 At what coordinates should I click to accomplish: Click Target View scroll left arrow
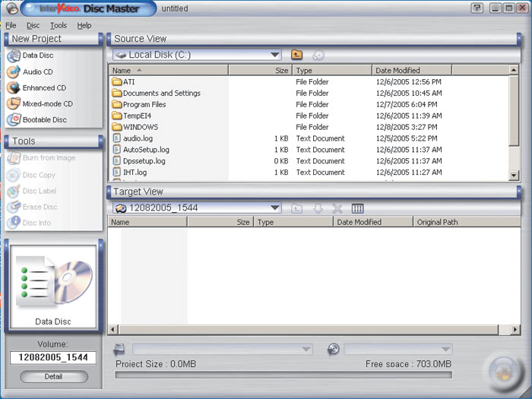pos(113,329)
